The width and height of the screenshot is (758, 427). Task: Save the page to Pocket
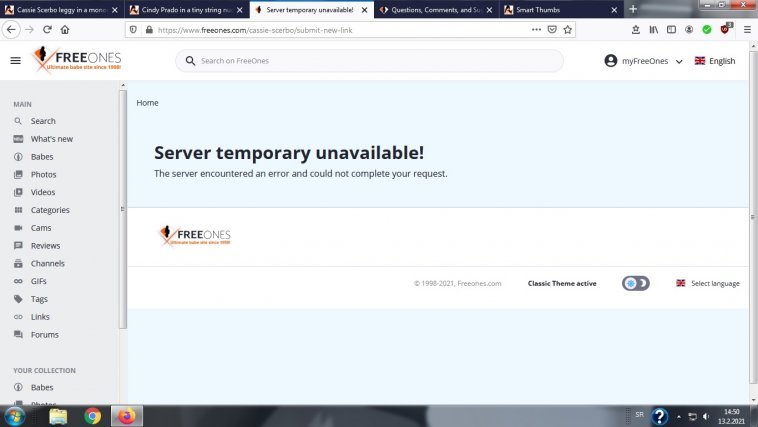[552, 29]
